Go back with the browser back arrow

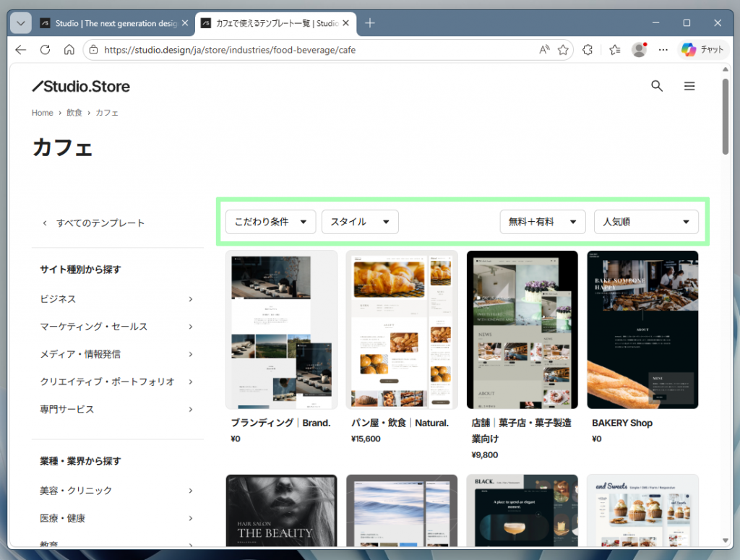(21, 50)
